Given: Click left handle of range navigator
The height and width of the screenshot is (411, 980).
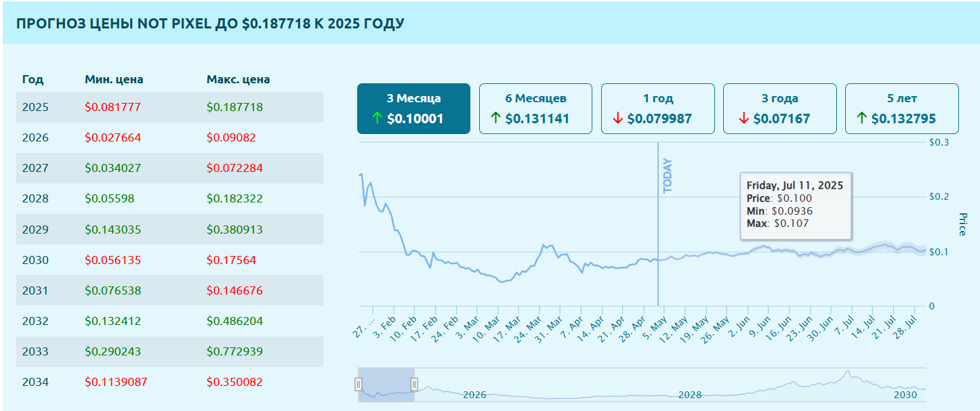Looking at the screenshot, I should click(x=359, y=385).
